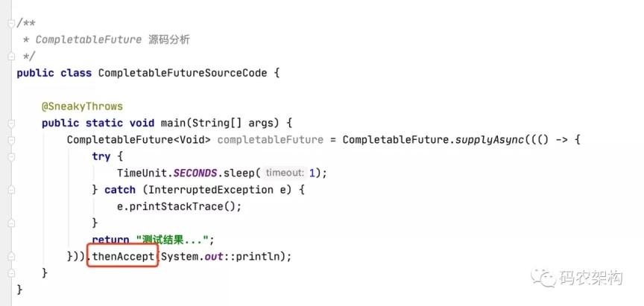Select the @SneakyThrows annotation

click(x=82, y=106)
